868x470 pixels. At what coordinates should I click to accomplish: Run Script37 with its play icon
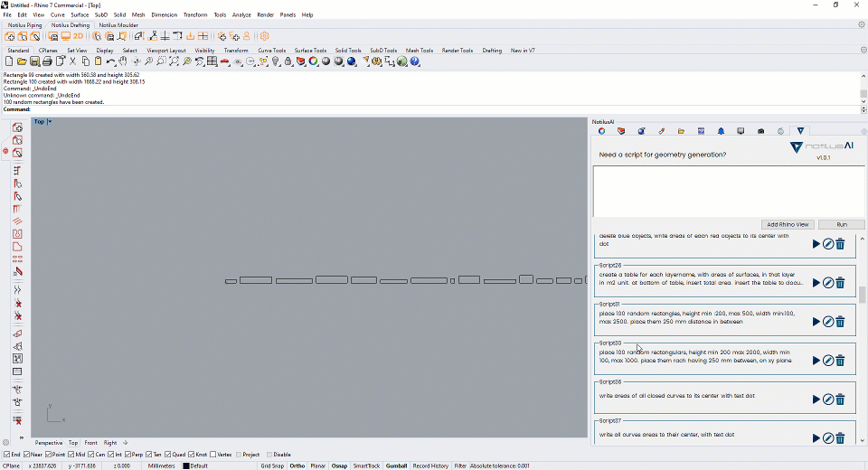pyautogui.click(x=816, y=437)
